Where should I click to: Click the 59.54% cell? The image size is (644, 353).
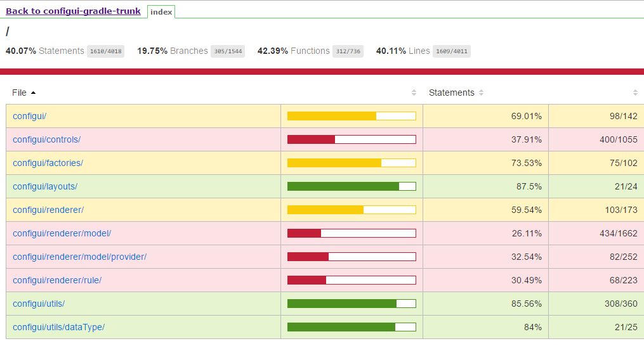485,210
